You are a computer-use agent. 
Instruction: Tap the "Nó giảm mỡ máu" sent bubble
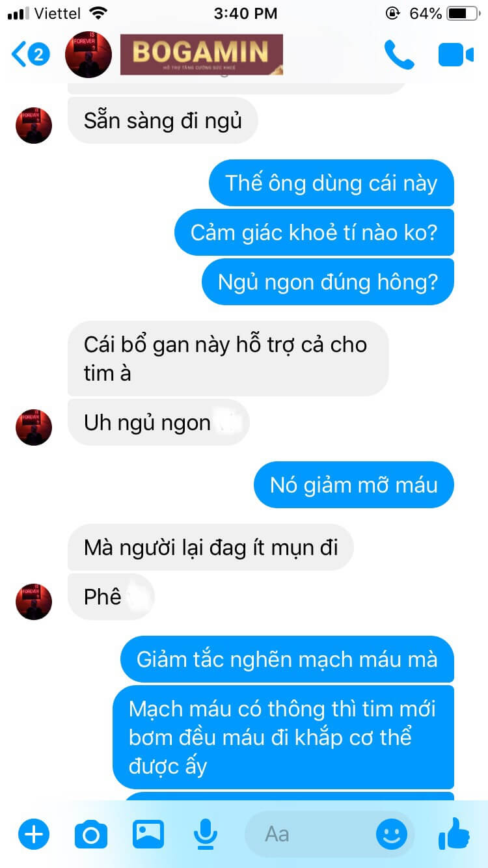[x=354, y=485]
